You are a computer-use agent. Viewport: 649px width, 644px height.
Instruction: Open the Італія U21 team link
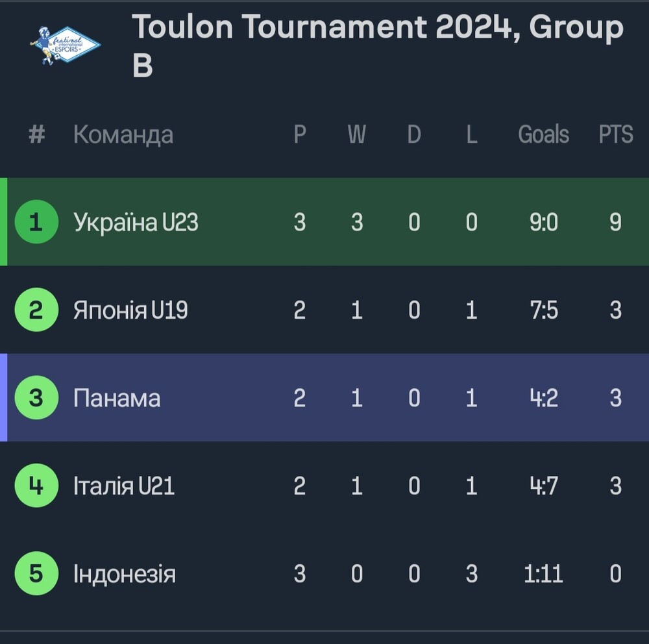tap(124, 486)
